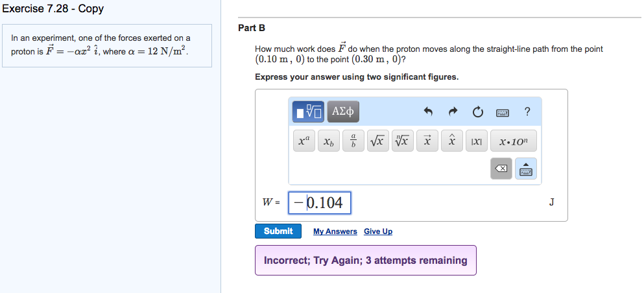
Task: Insert an nth root template
Action: tap(403, 141)
